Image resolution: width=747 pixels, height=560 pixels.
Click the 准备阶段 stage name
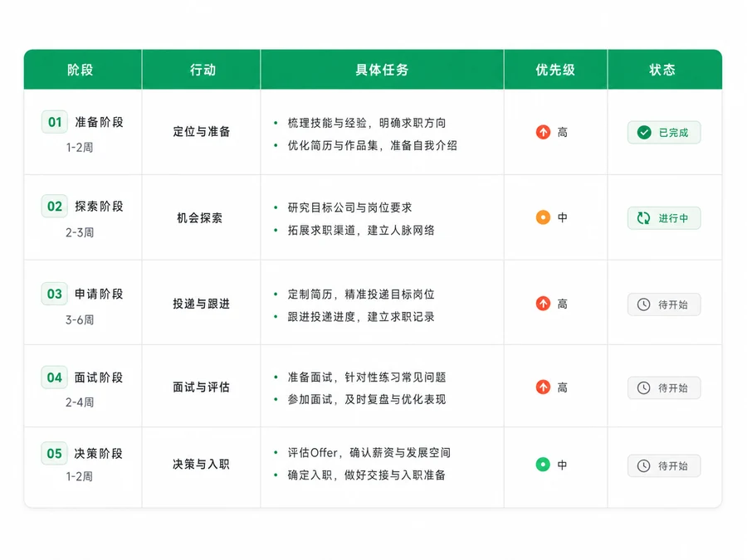pyautogui.click(x=99, y=122)
